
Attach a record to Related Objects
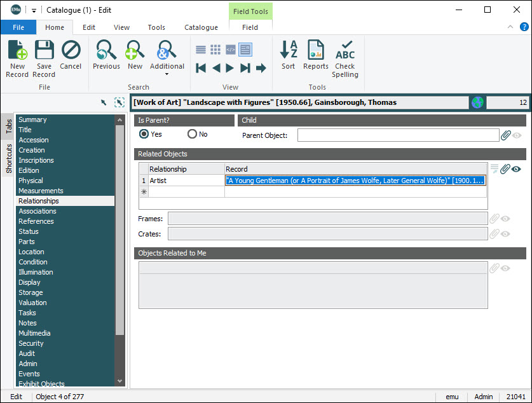pyautogui.click(x=505, y=169)
